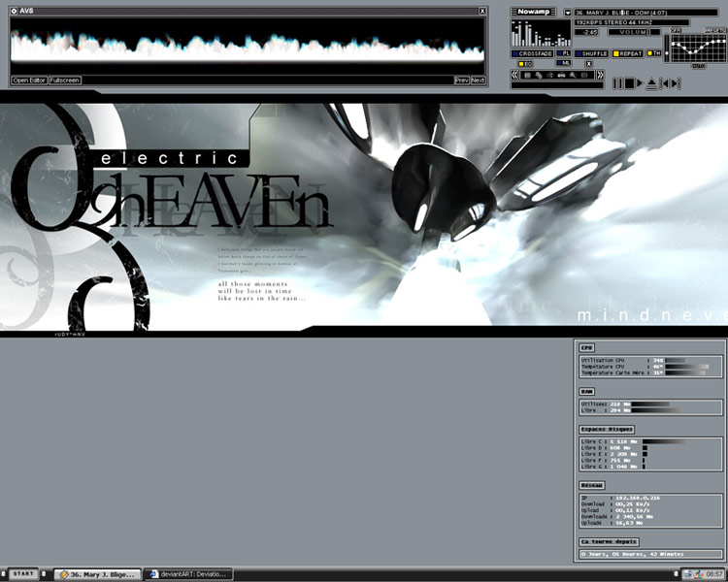Pause the track in Nowamp
This screenshot has height=582, width=728.
618,83
